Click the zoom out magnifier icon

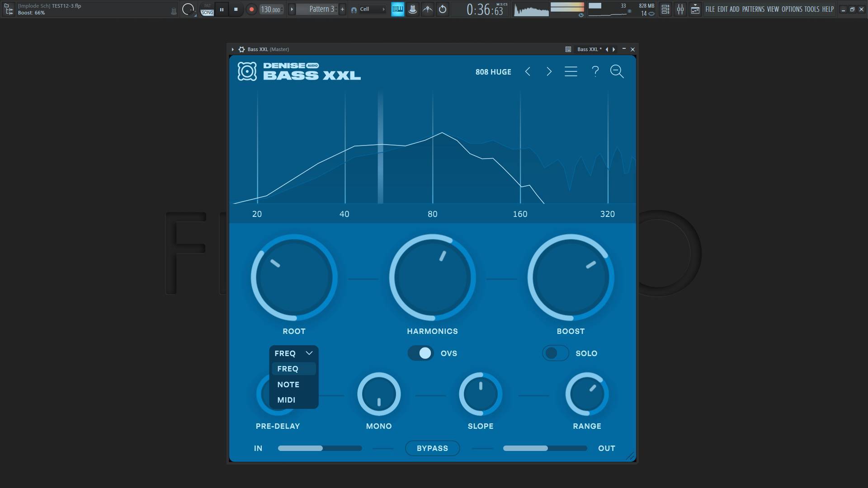[617, 71]
